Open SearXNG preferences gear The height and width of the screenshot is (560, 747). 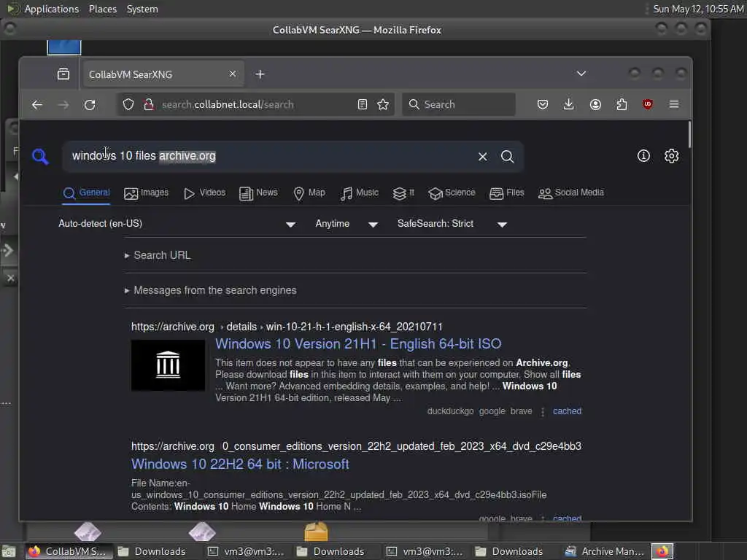672,156
